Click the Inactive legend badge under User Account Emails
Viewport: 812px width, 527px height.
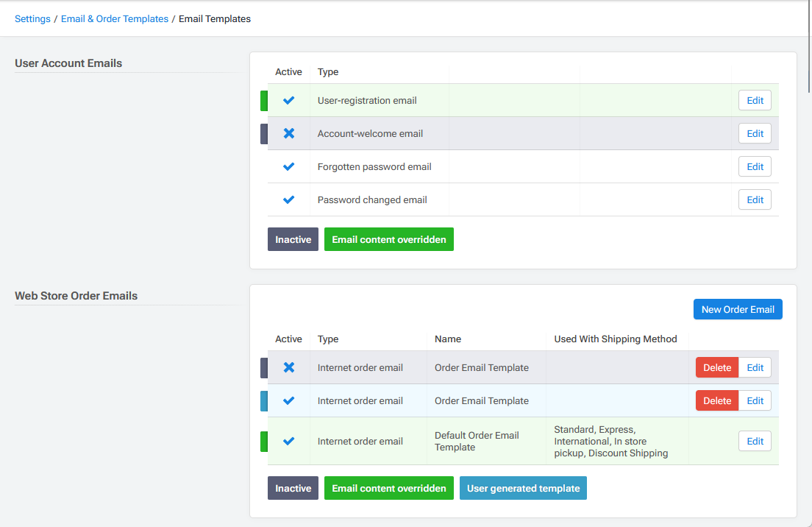coord(293,239)
